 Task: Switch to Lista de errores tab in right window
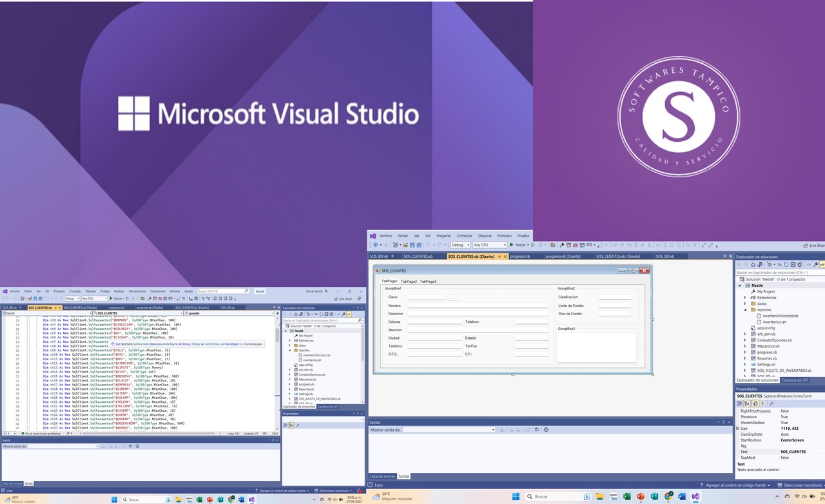tap(382, 476)
